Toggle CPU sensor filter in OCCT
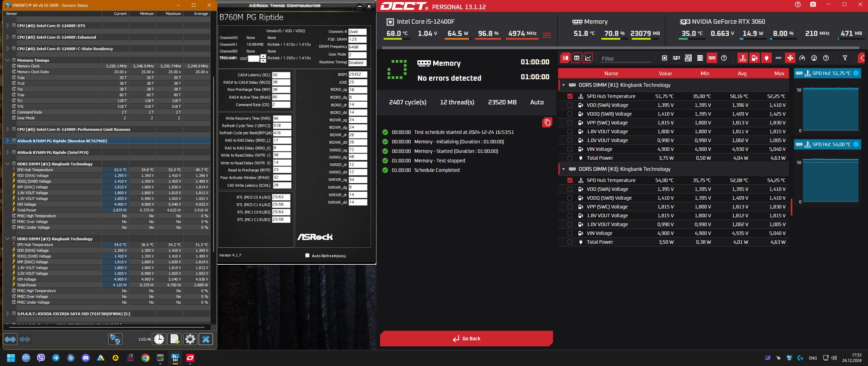 click(x=665, y=58)
